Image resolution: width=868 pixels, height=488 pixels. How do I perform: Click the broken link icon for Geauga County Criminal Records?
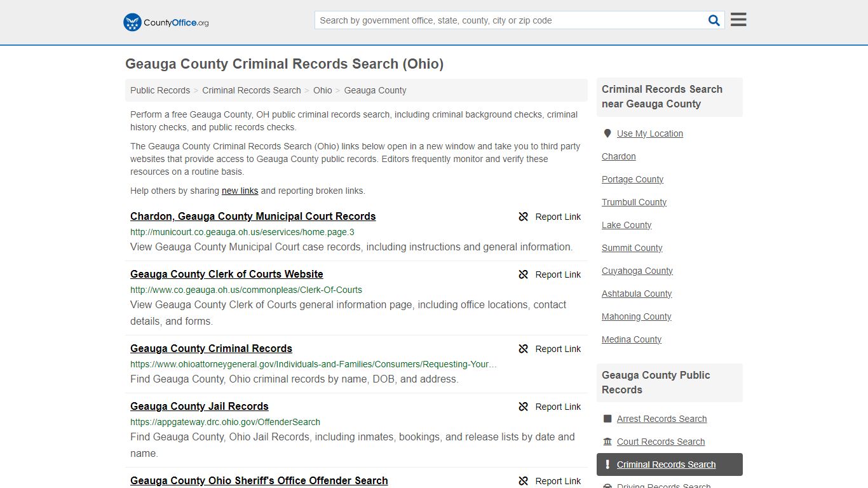point(524,349)
